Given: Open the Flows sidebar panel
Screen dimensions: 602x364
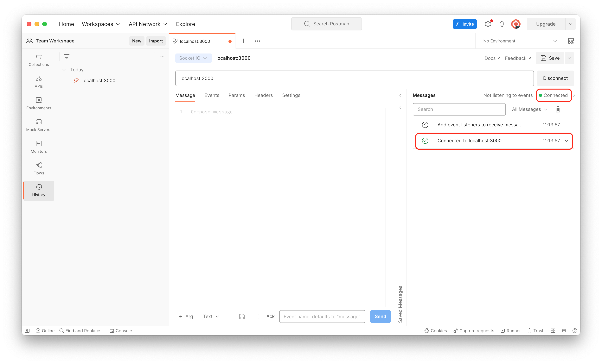Looking at the screenshot, I should [x=39, y=168].
